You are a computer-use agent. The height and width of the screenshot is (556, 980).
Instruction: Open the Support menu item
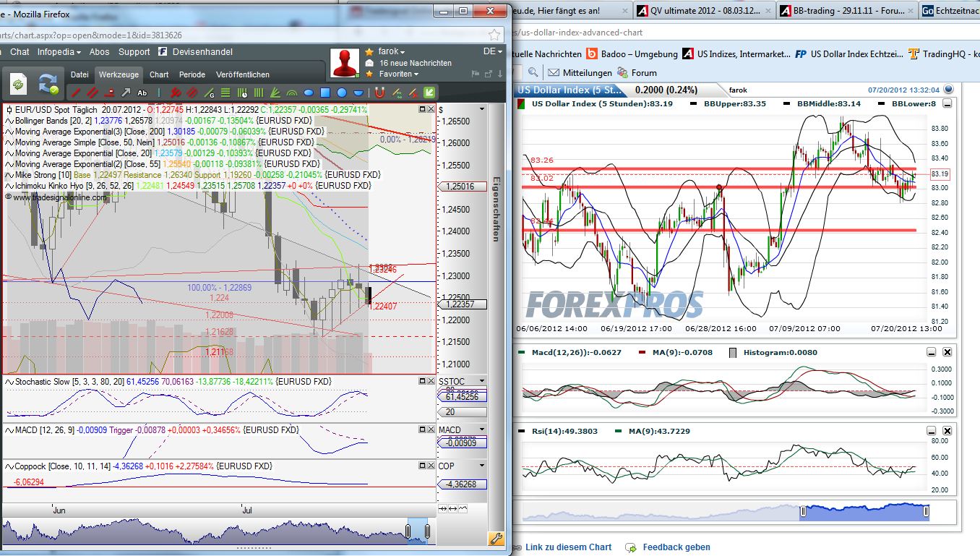click(134, 52)
